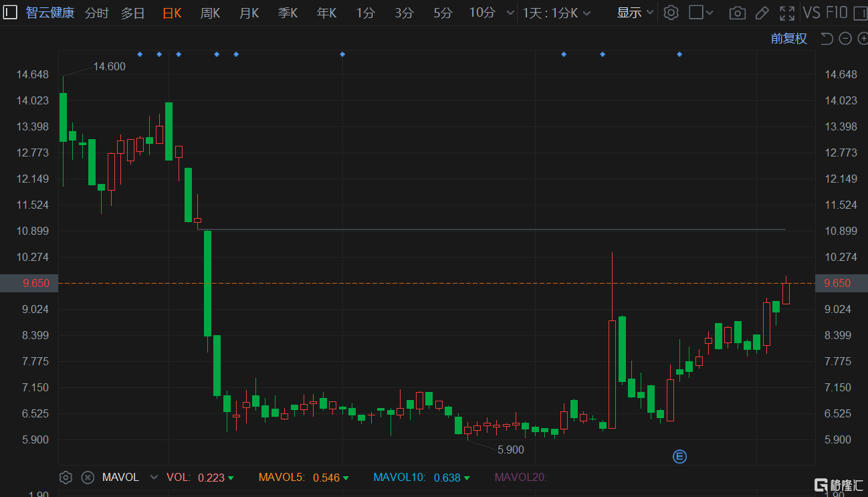Screen dimensions: 868x497
Task: Switch to 分时 intraday tab
Action: click(x=97, y=13)
